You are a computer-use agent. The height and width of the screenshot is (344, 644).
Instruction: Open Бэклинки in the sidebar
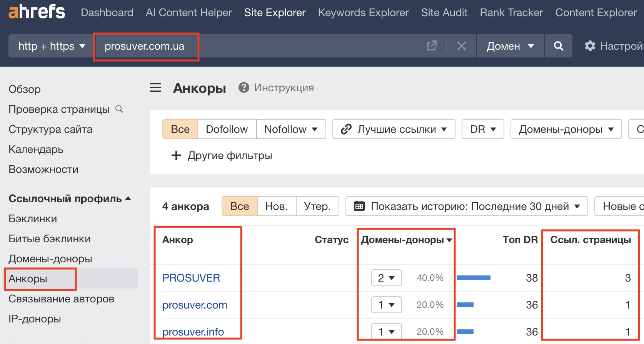(33, 218)
